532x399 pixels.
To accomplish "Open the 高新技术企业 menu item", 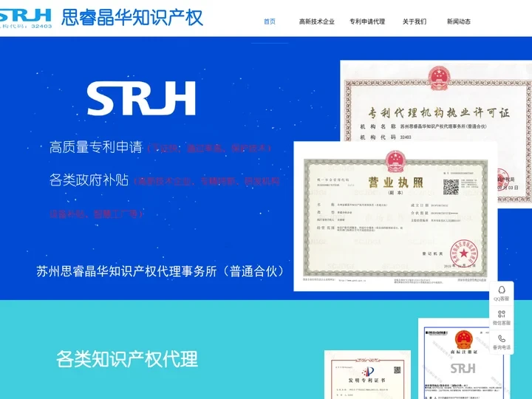I will 316,21.
